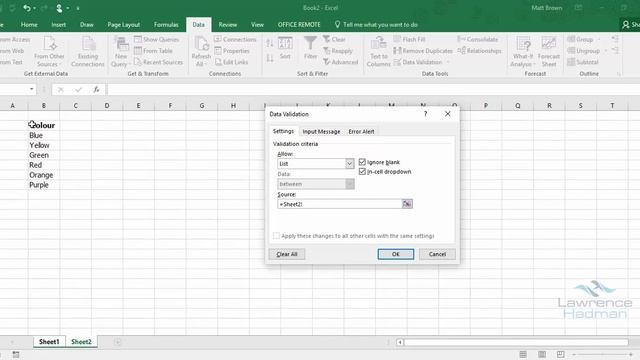Open the Error Alert tab
This screenshot has height=360, width=640.
pos(361,131)
